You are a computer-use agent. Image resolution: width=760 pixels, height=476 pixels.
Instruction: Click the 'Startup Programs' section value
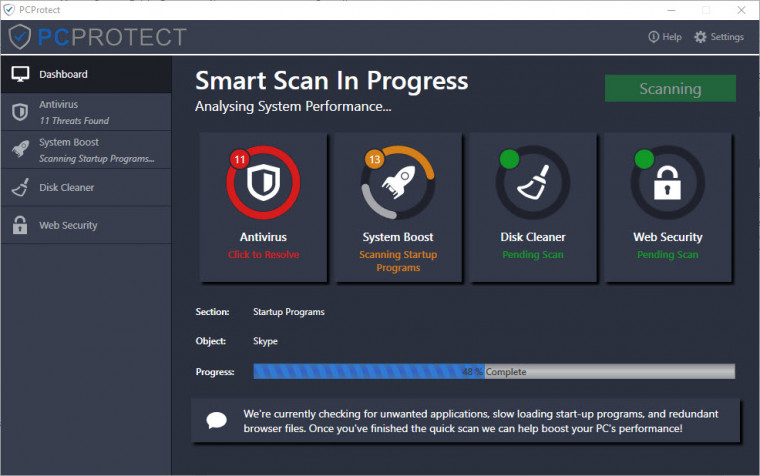(289, 312)
